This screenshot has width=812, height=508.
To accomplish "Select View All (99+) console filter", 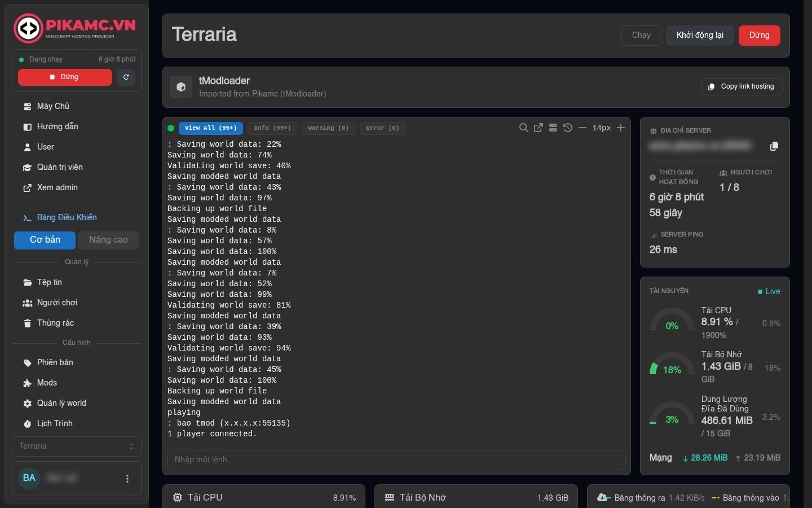I will [x=211, y=128].
